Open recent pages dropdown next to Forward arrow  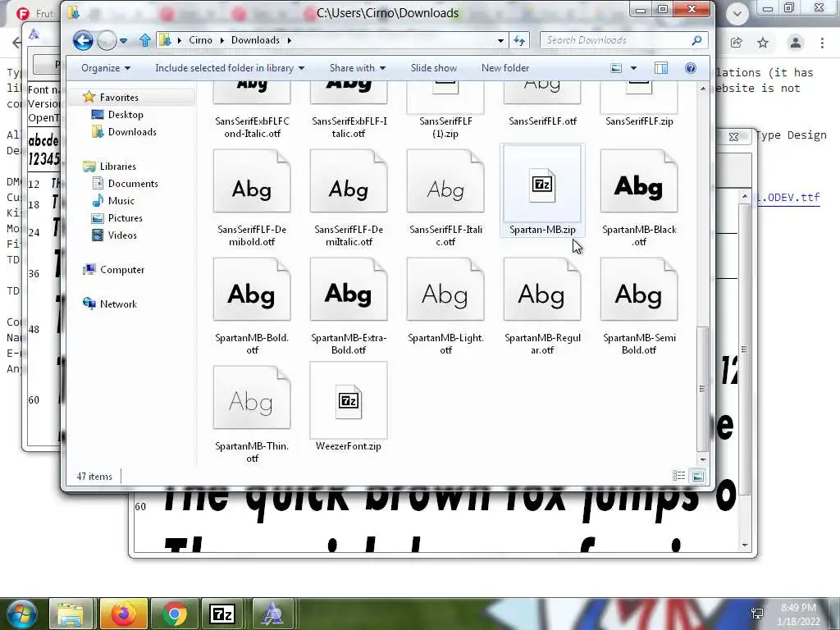click(x=124, y=41)
